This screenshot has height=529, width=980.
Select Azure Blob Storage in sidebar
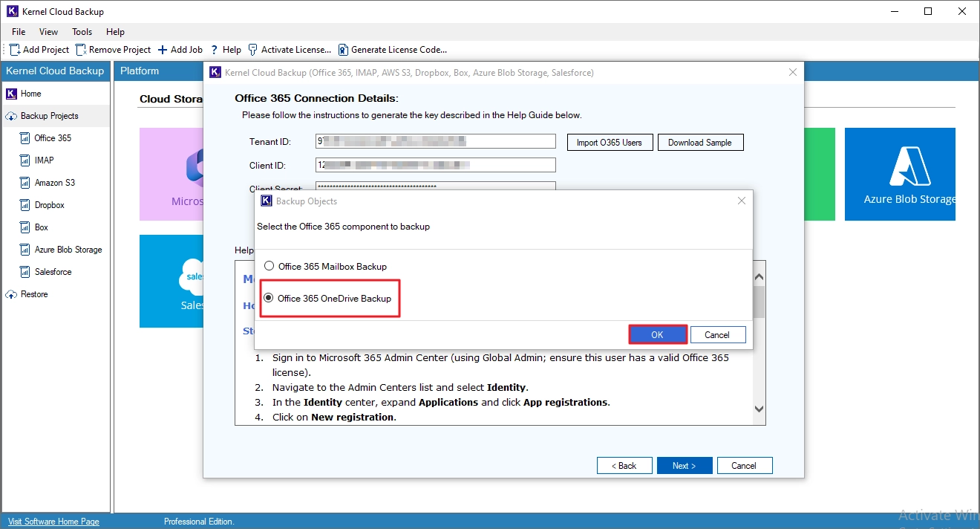click(x=68, y=250)
